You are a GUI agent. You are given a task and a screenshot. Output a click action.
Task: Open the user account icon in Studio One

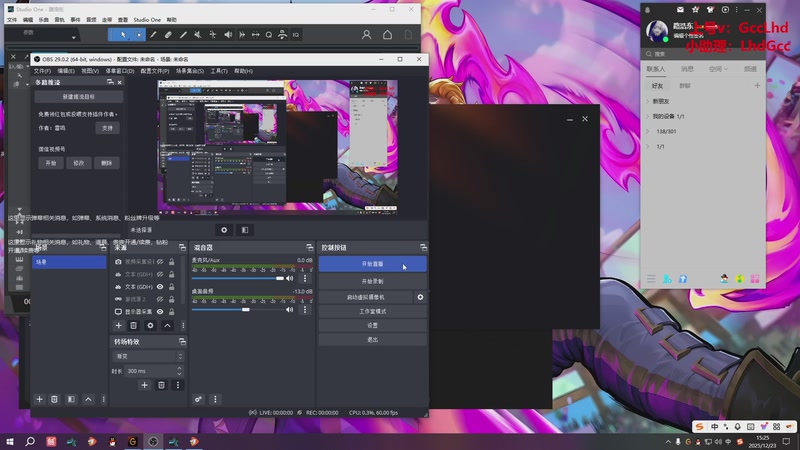(x=366, y=35)
